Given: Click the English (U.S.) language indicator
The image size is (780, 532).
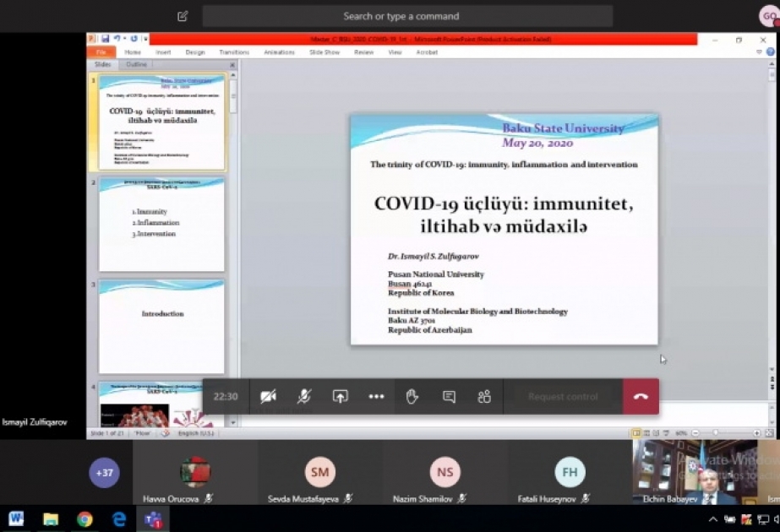Looking at the screenshot, I should point(195,433).
